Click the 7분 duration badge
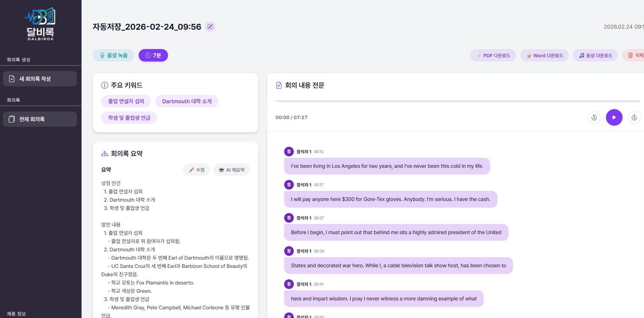This screenshot has width=644, height=318. (x=153, y=55)
